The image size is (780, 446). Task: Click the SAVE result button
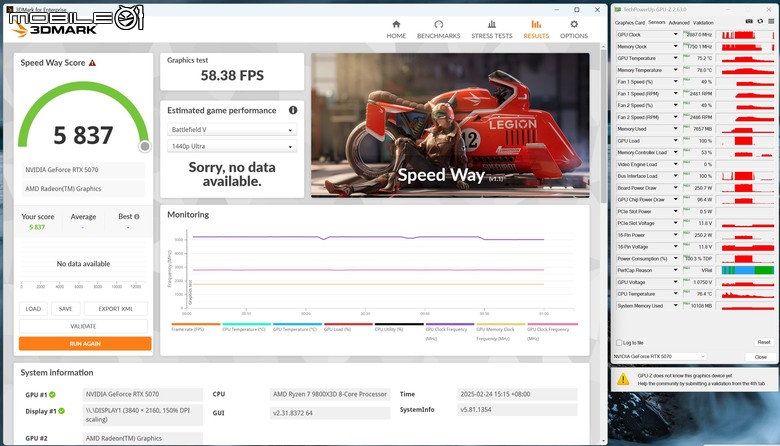point(66,309)
